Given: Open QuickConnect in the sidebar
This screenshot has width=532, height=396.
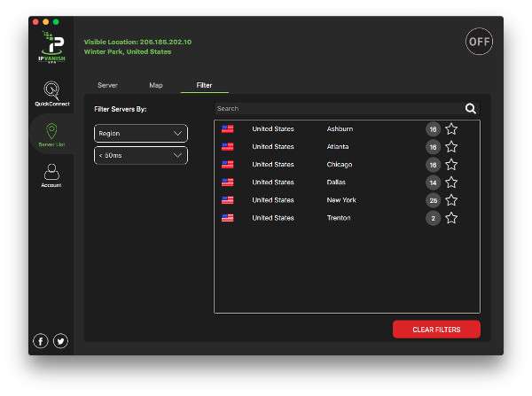Looking at the screenshot, I should coord(51,93).
